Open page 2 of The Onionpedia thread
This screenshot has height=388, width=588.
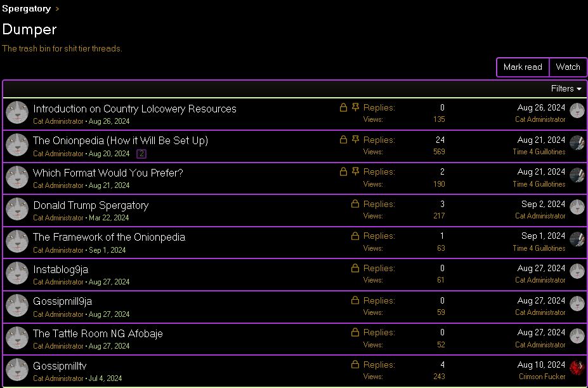click(141, 154)
